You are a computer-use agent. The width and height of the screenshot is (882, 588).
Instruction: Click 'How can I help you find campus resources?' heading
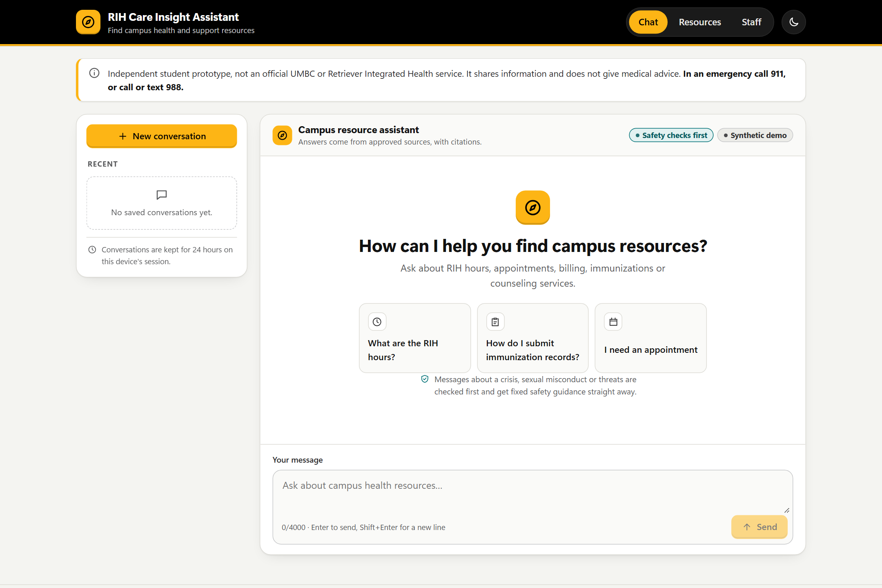(x=532, y=246)
